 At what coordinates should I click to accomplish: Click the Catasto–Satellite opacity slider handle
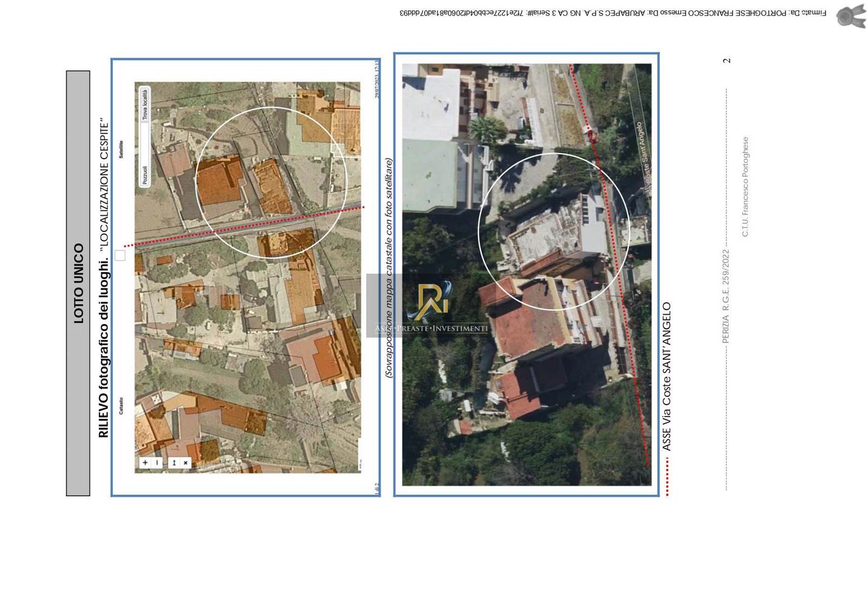click(120, 255)
